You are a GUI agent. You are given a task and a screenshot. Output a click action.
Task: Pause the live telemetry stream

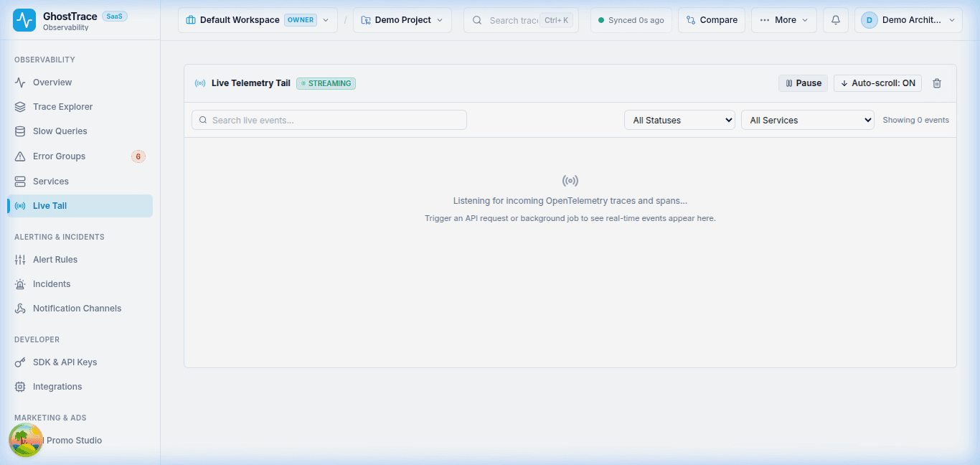coord(803,83)
